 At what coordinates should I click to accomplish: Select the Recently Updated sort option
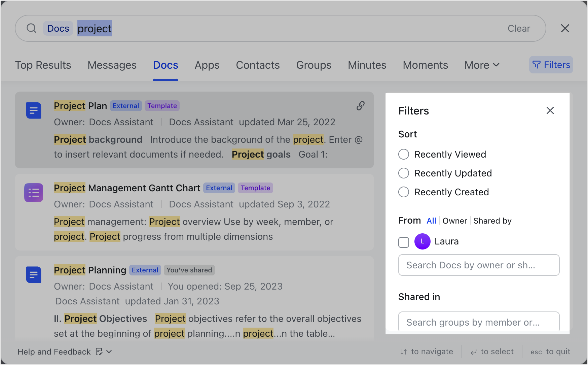404,173
